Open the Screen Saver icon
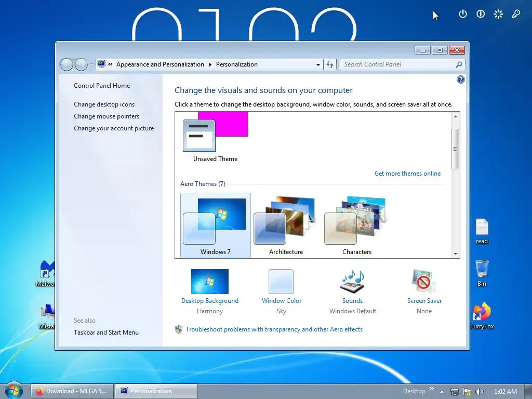 423,281
